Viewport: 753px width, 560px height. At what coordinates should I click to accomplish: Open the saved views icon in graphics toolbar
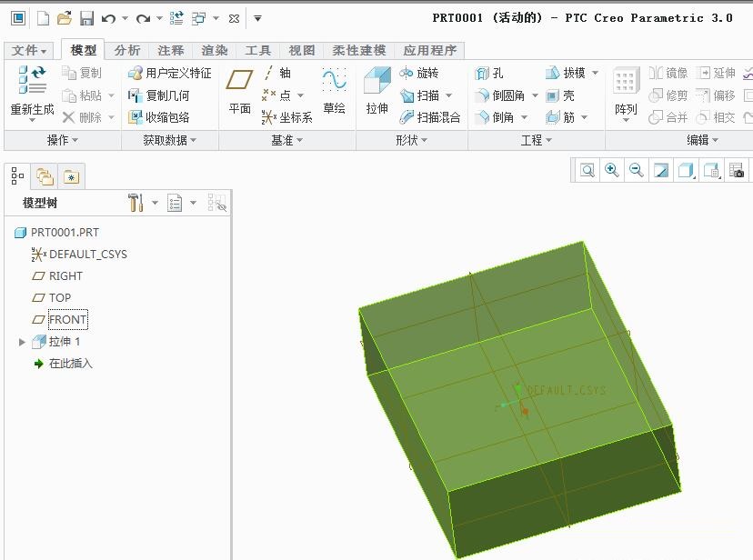(x=712, y=170)
